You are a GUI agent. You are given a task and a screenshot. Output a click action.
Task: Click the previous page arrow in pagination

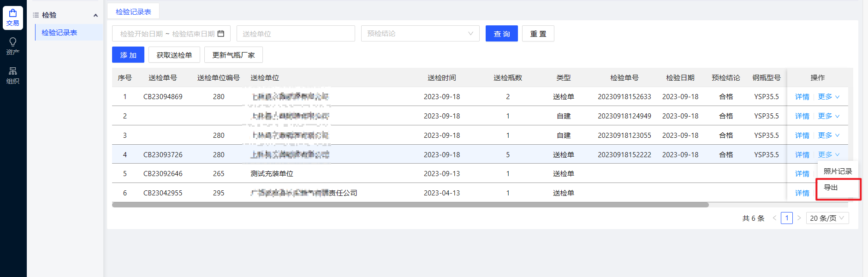coord(774,218)
